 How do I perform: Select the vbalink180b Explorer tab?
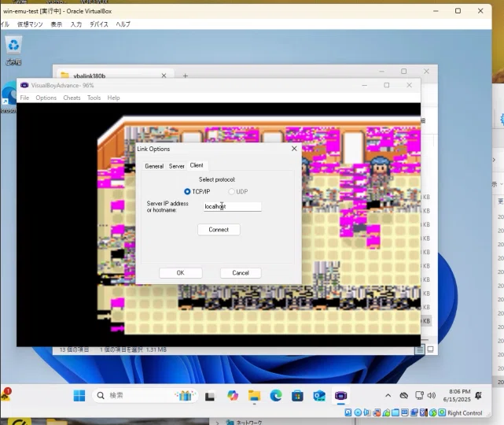click(x=115, y=76)
